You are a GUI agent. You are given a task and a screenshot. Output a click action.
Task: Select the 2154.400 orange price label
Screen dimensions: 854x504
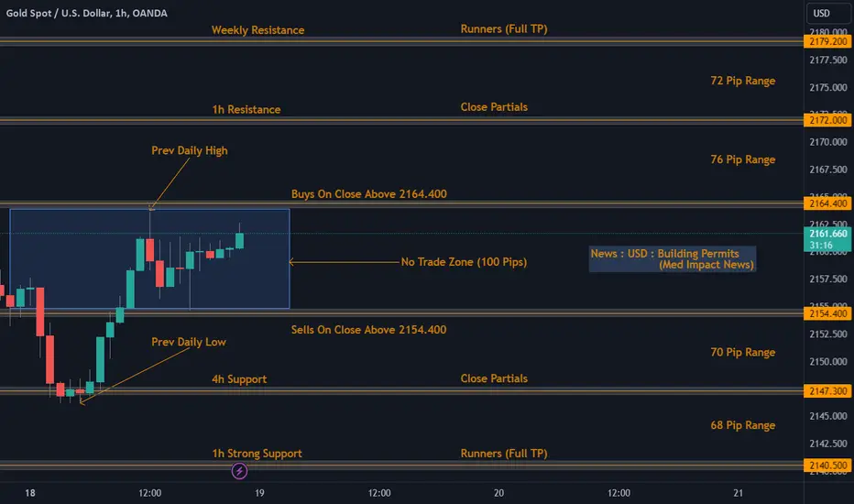(x=827, y=313)
